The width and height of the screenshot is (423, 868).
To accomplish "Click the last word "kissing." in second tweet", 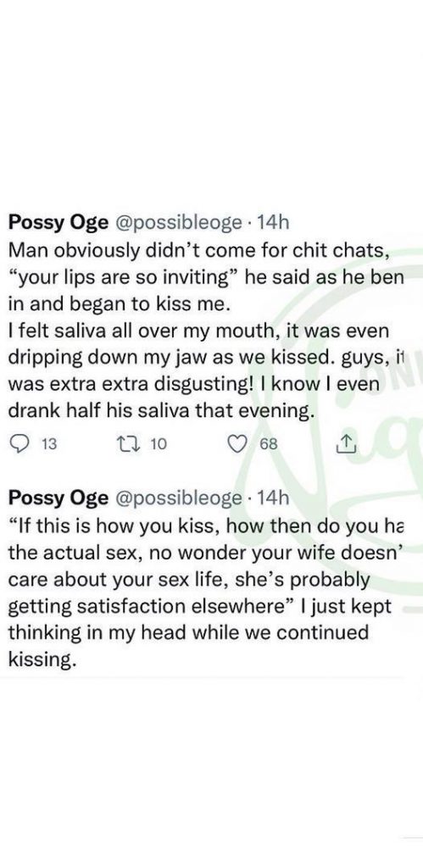I will tap(42, 659).
